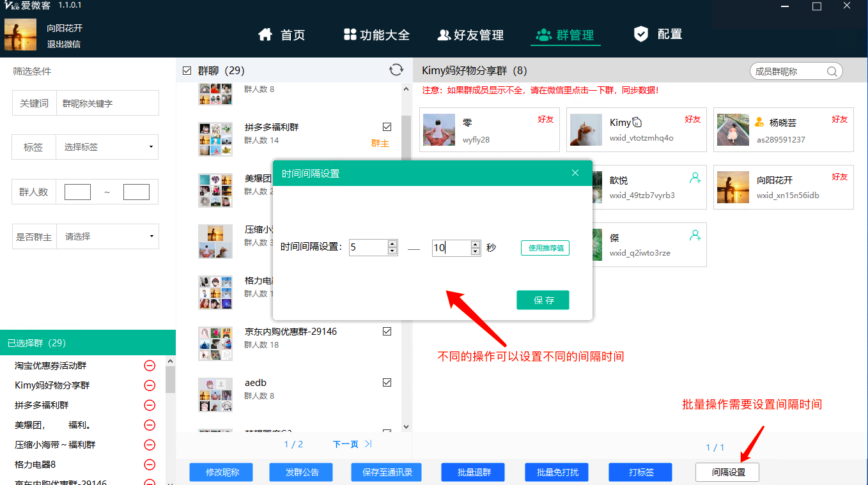
Task: Click 保存 in the interval dialog
Action: (543, 300)
